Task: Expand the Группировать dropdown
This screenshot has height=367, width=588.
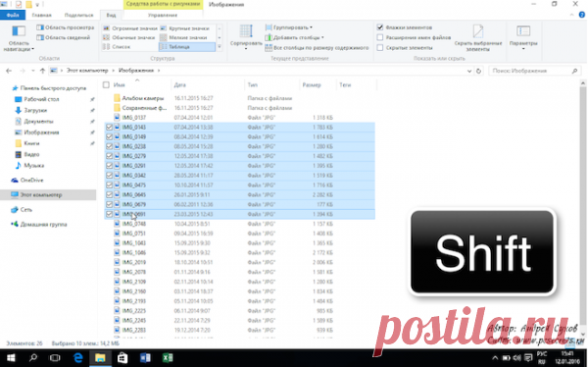Action: click(x=289, y=27)
